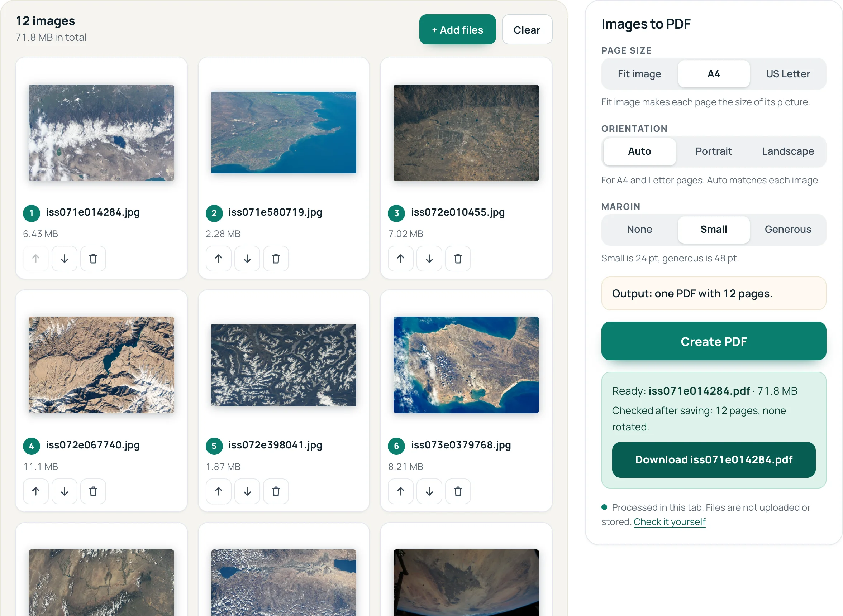
Task: Move iss072e010455.jpg down one spot
Action: pos(429,259)
